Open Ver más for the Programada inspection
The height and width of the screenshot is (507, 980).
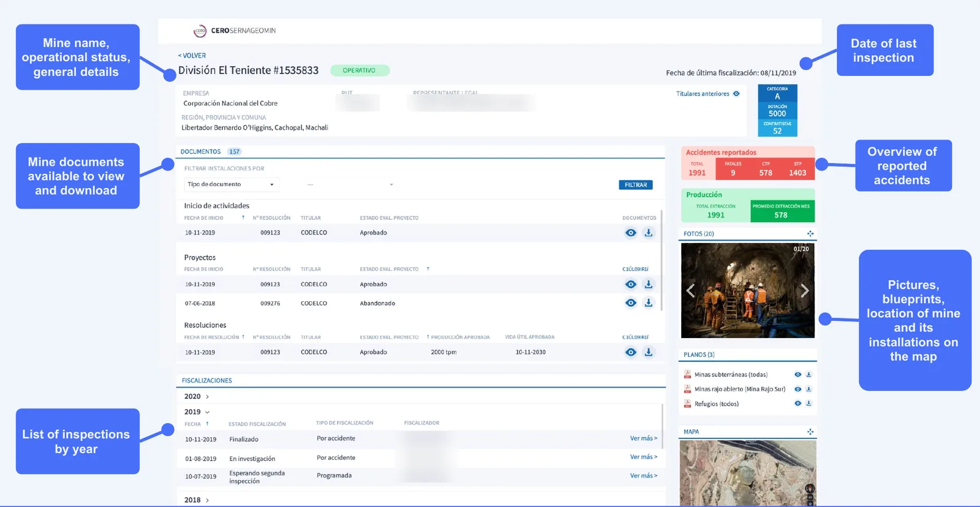click(644, 476)
